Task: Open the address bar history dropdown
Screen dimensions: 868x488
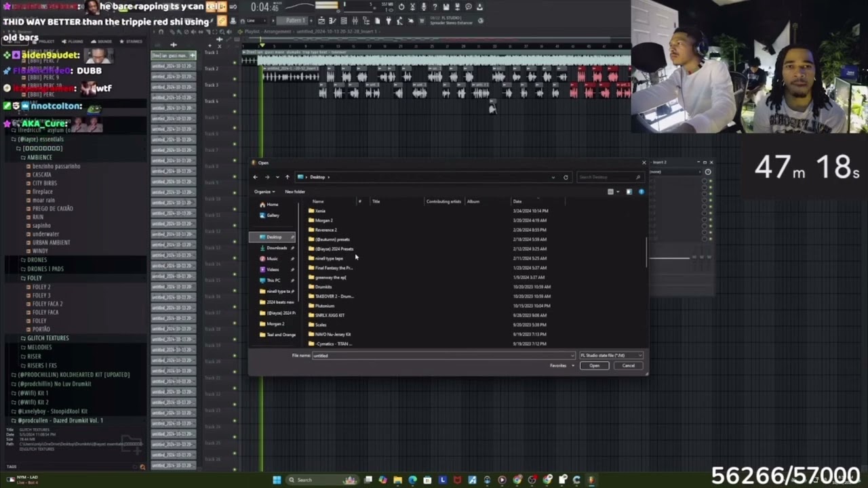Action: click(x=553, y=177)
